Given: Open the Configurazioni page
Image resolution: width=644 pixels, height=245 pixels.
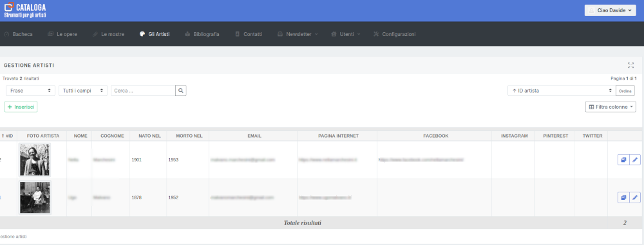Looking at the screenshot, I should [394, 34].
